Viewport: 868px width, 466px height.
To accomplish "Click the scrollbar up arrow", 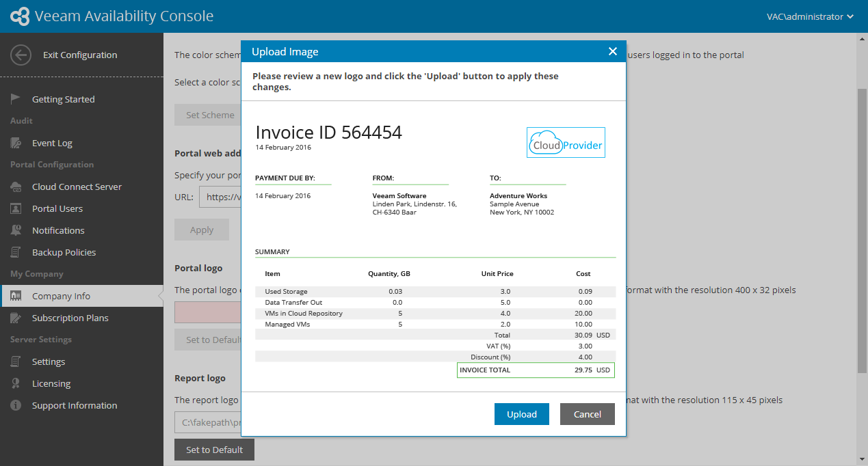I will pyautogui.click(x=862, y=39).
